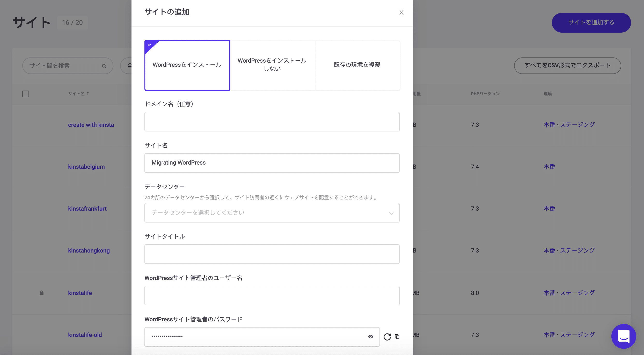Click the lock icon beside kinstalife
Viewport: 644px width, 355px height.
[42, 293]
